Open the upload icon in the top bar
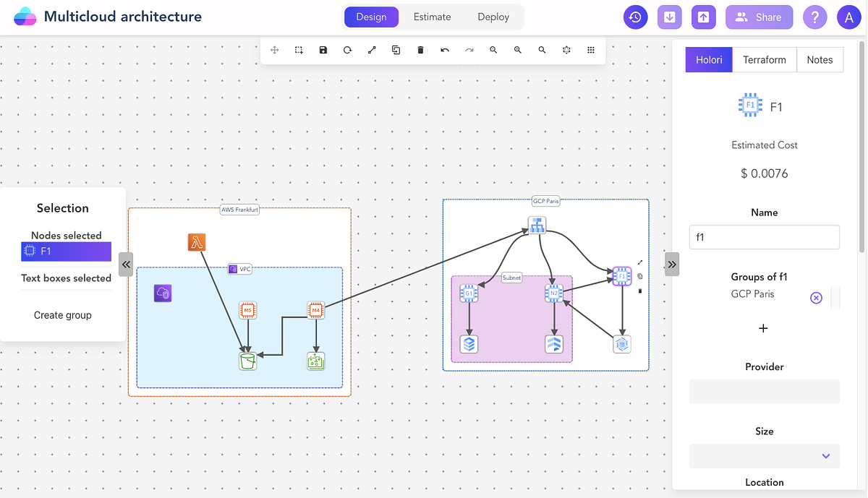This screenshot has height=498, width=868. pos(703,17)
